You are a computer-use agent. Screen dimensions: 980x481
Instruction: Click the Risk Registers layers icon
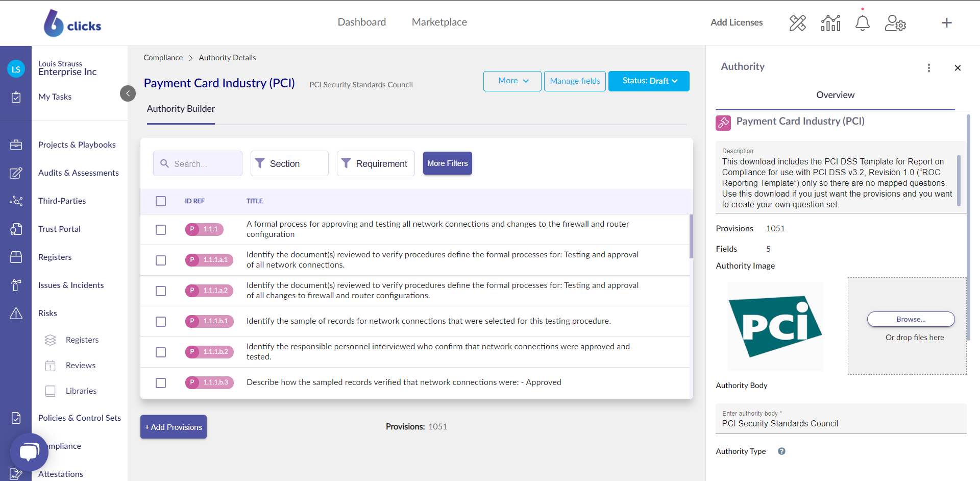point(50,340)
